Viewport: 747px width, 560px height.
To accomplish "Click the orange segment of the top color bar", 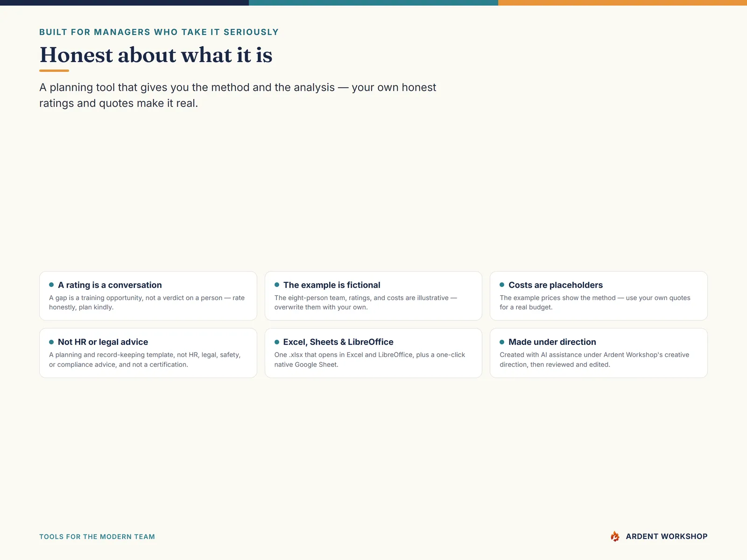I will [x=622, y=3].
